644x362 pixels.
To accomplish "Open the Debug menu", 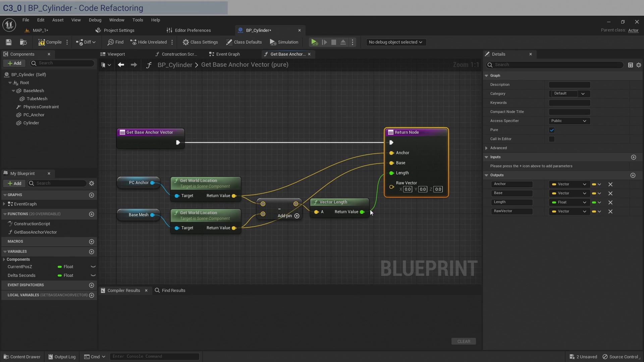I will [95, 20].
